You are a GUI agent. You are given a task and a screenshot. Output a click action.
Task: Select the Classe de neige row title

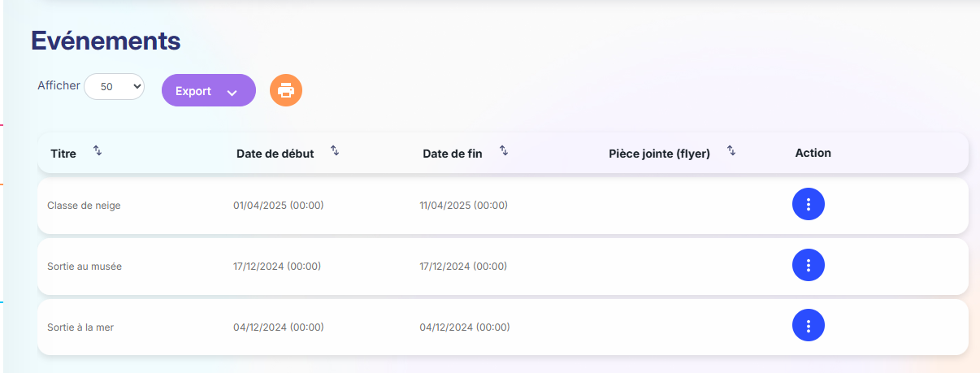click(84, 205)
